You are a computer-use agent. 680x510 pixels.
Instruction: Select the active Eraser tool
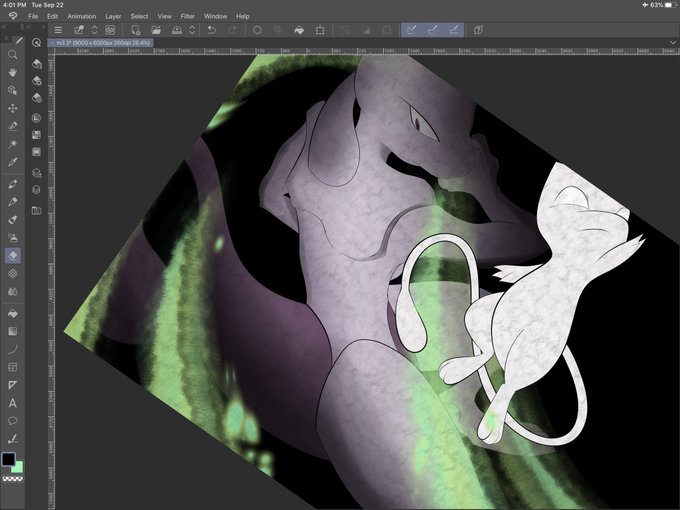[13, 256]
